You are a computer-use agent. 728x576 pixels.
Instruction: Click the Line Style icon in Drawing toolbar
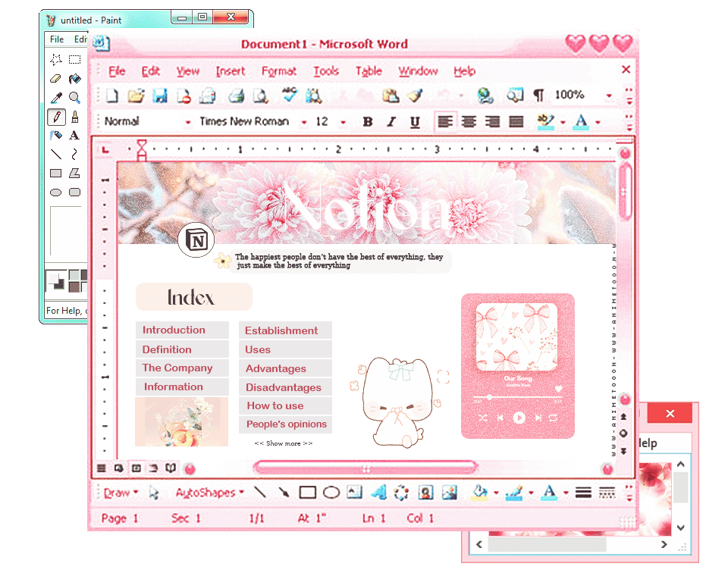coord(583,493)
